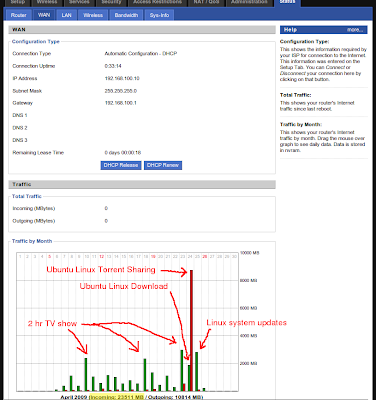Click the 'Incoming (MBytes)' label

click(34, 208)
